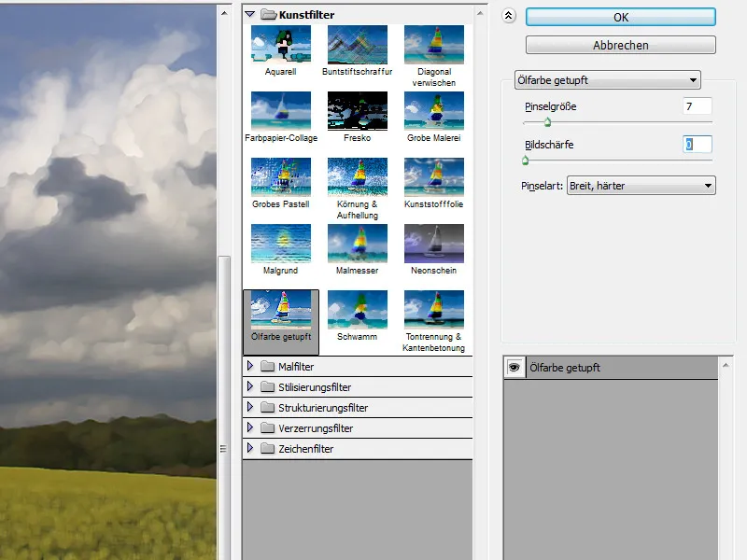Select the Aquarell filter thumbnail
Image resolution: width=747 pixels, height=560 pixels.
[x=279, y=42]
